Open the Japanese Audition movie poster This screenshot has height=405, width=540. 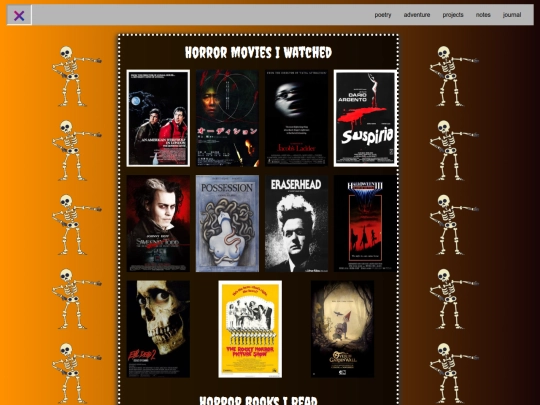[x=227, y=118]
